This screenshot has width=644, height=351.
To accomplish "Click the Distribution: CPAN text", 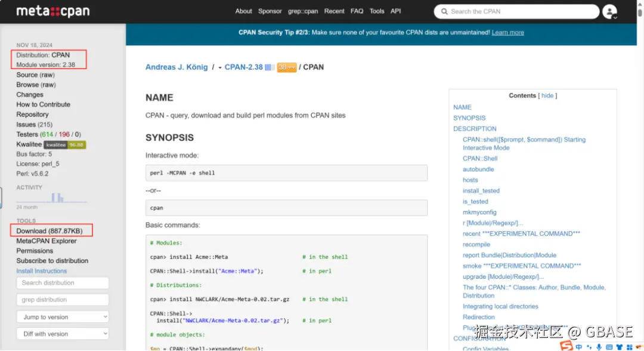I will (43, 55).
